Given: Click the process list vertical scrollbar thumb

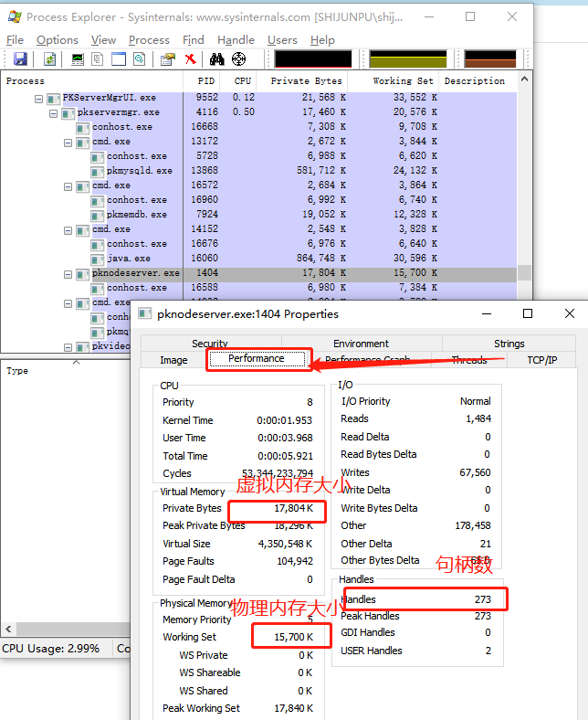Looking at the screenshot, I should pyautogui.click(x=525, y=273).
